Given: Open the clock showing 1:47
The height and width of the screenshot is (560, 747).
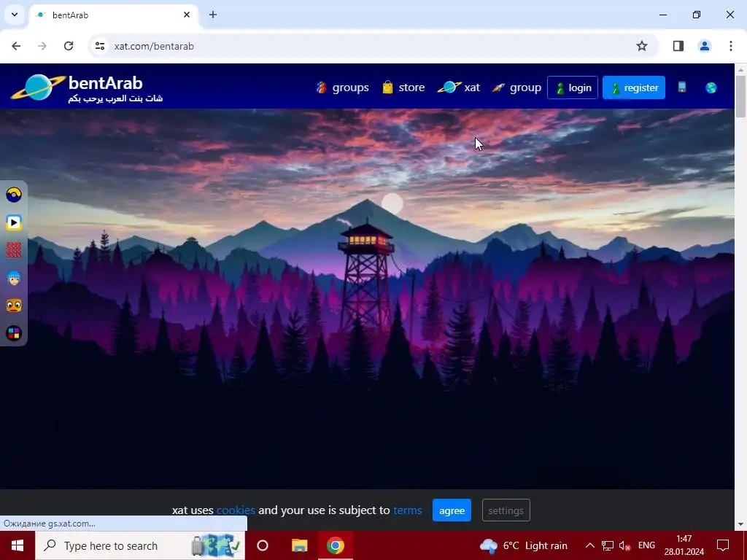Looking at the screenshot, I should [684, 545].
